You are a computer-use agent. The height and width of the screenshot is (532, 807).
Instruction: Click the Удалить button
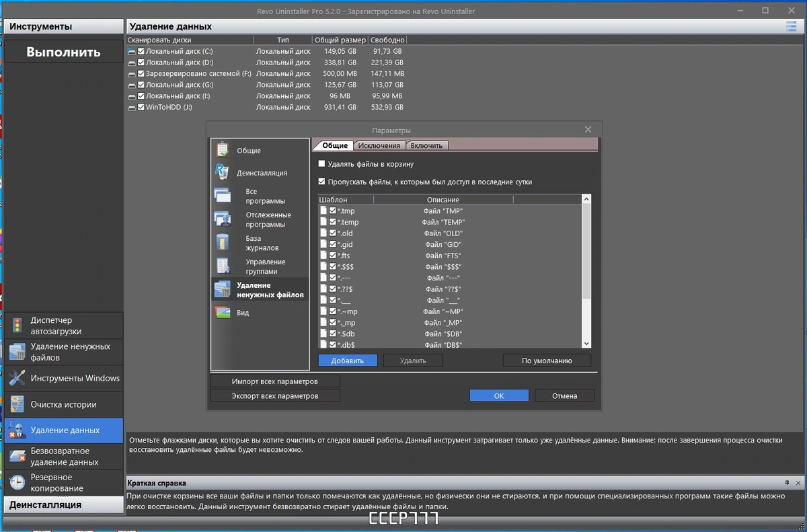(413, 360)
